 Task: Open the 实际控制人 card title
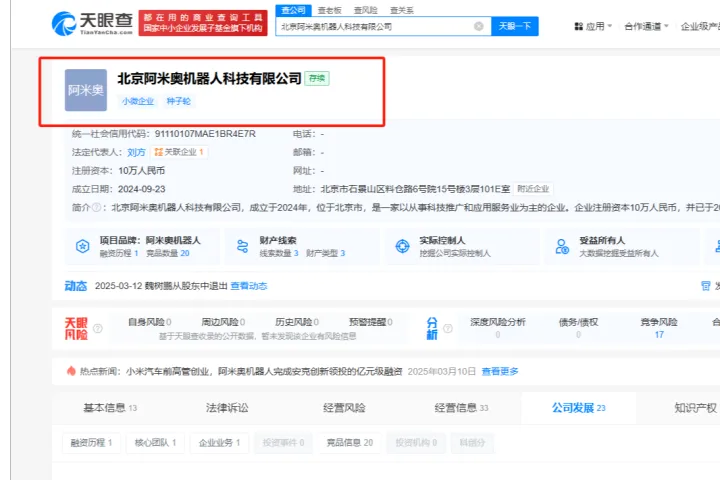point(442,240)
